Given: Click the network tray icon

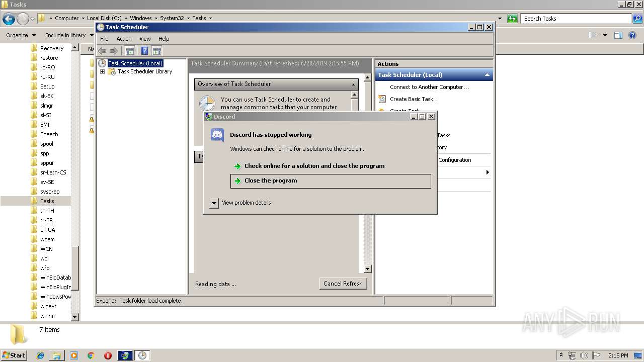Looking at the screenshot, I should pos(572,355).
